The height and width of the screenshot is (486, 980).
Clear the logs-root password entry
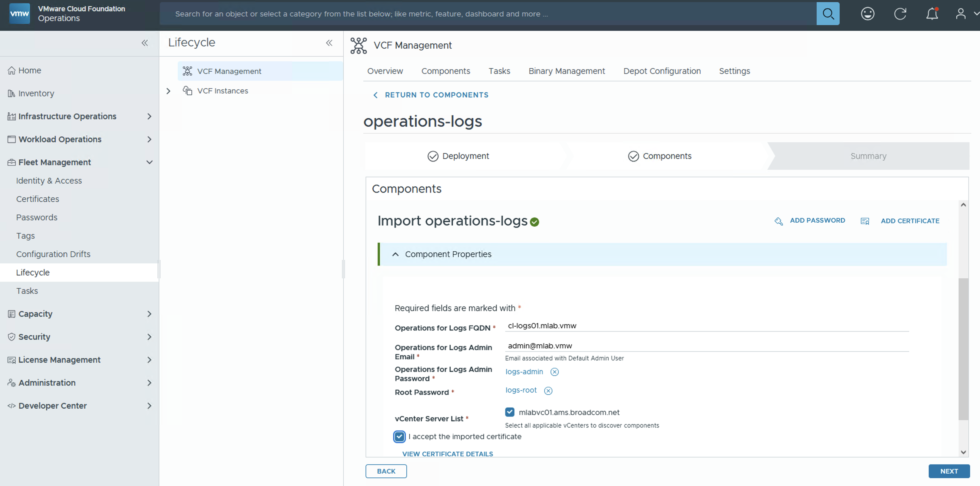[548, 391]
